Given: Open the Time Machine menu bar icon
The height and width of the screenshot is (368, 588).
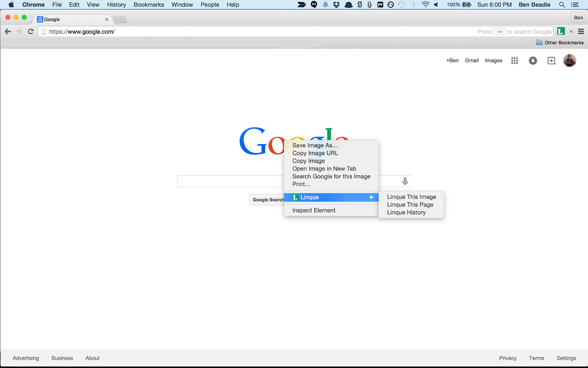Looking at the screenshot, I should pyautogui.click(x=401, y=5).
